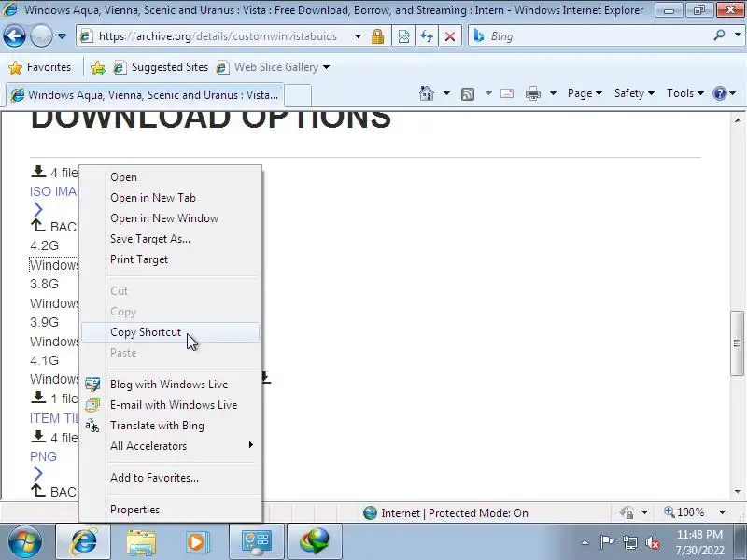
Task: Click the 4.2G file size text
Action: [44, 245]
